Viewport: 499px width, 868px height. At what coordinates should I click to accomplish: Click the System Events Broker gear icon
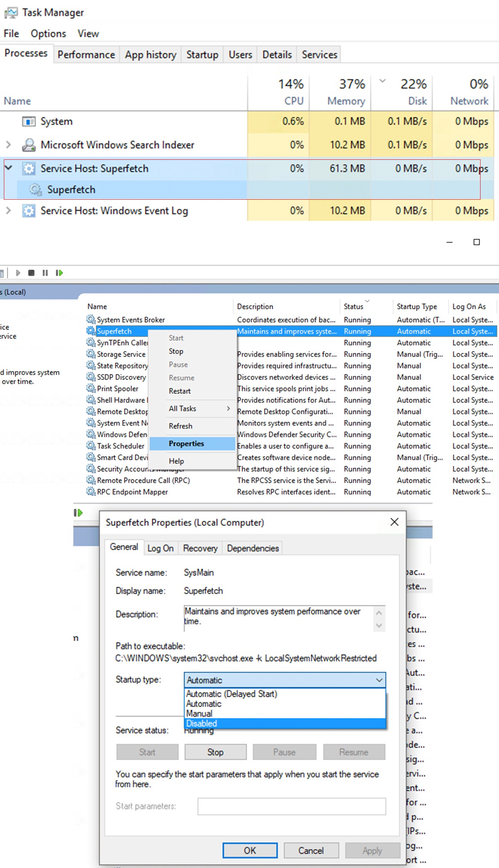click(x=91, y=319)
